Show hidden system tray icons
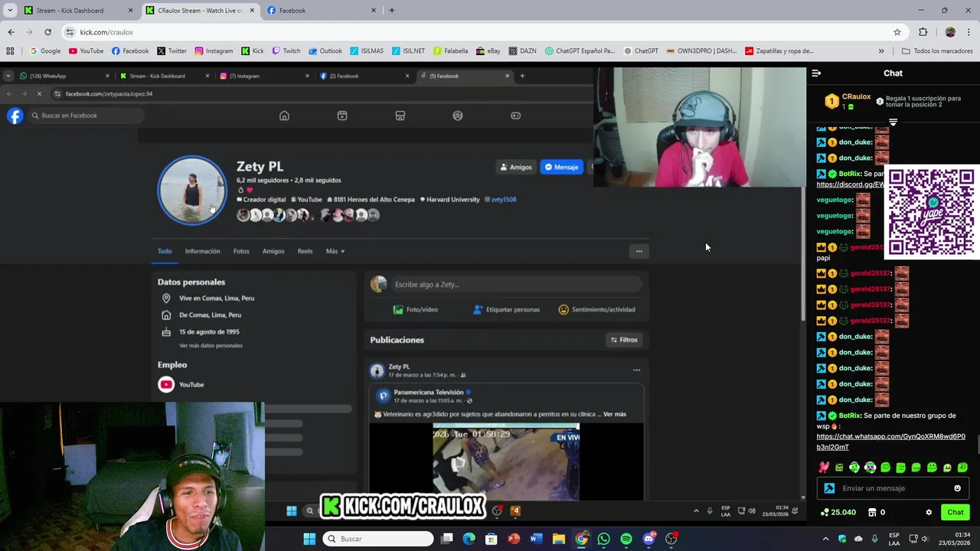The width and height of the screenshot is (980, 551). (x=825, y=539)
